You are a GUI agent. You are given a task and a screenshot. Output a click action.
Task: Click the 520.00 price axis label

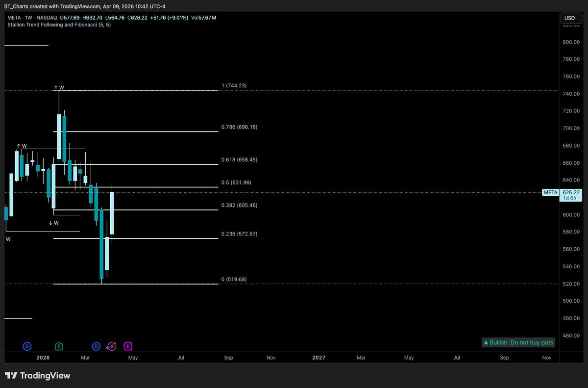coord(571,284)
